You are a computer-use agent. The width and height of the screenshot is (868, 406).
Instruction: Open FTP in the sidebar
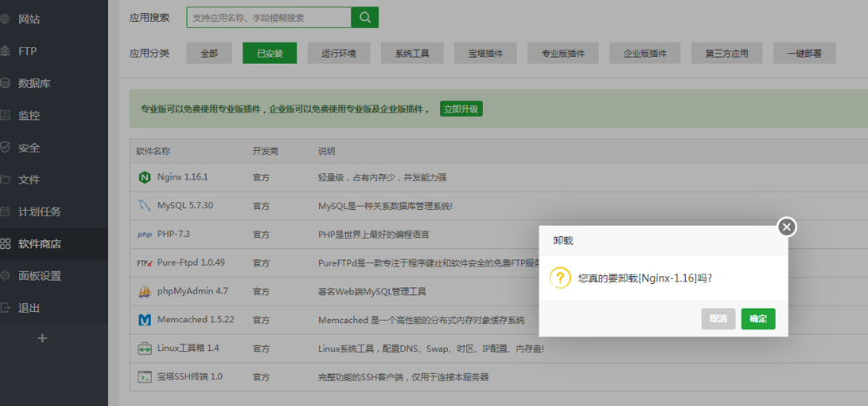[28, 51]
